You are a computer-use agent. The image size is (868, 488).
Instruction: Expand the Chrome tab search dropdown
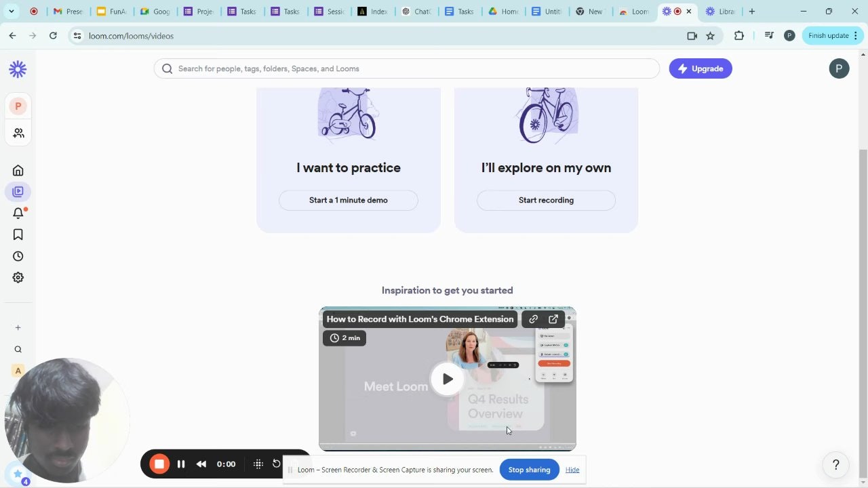tap(11, 12)
